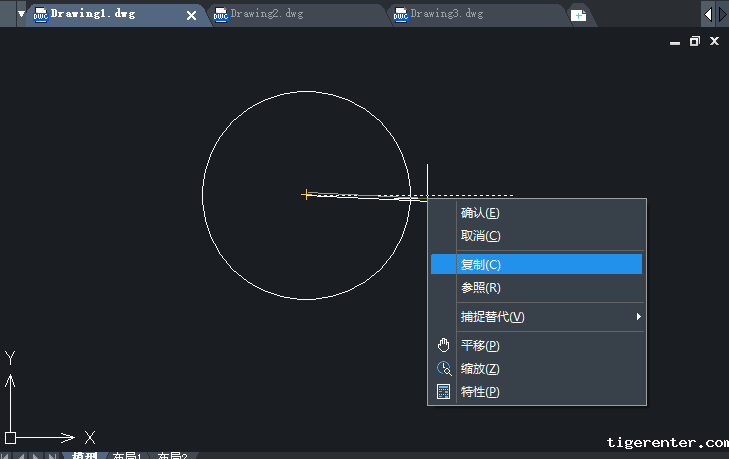Image resolution: width=729 pixels, height=459 pixels.
Task: Close the Drawing1.dwg tab
Action: point(192,15)
